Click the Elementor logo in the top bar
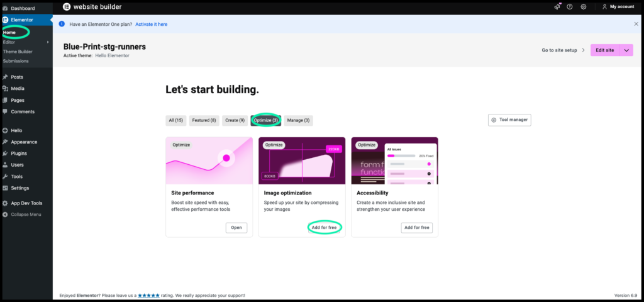Screen dimensions: 644x302 tap(67, 7)
